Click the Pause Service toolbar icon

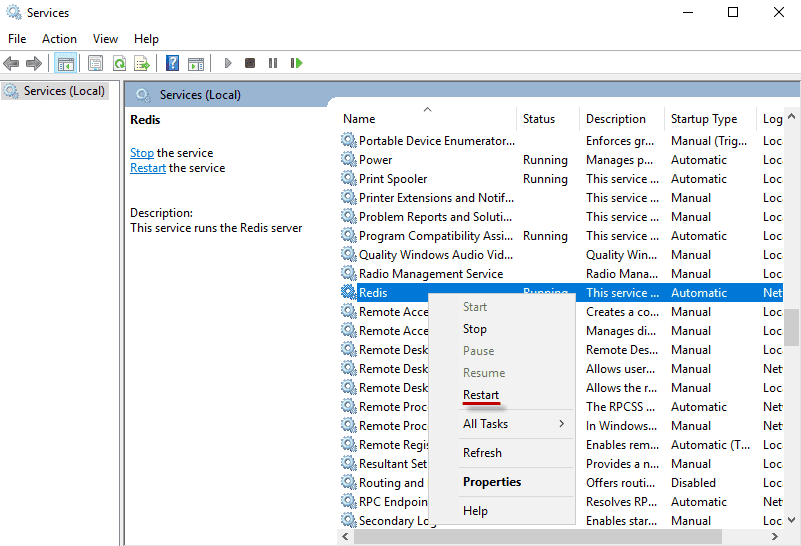pyautogui.click(x=273, y=63)
